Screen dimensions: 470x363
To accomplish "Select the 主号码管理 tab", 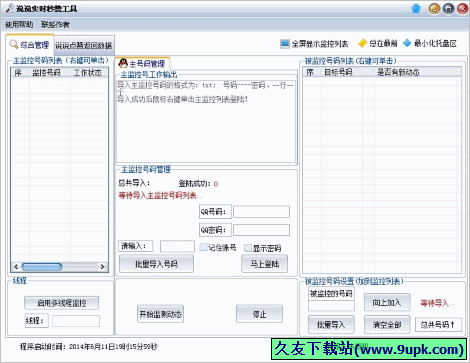I will [142, 63].
